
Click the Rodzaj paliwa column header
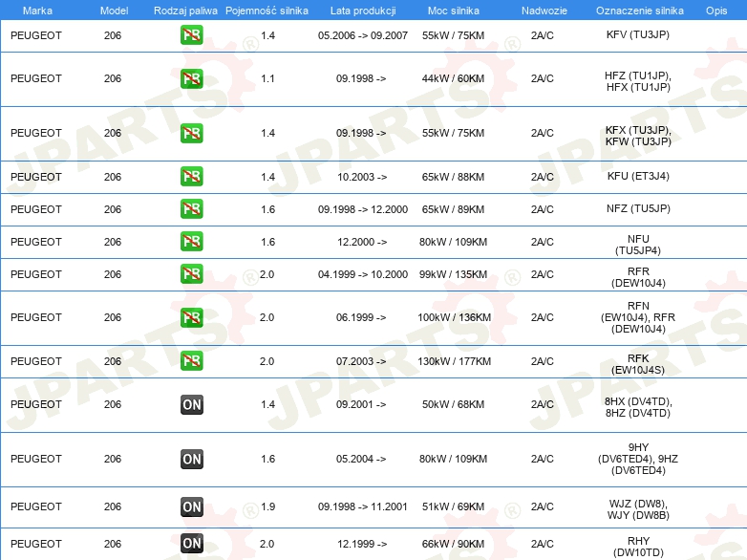(x=185, y=11)
